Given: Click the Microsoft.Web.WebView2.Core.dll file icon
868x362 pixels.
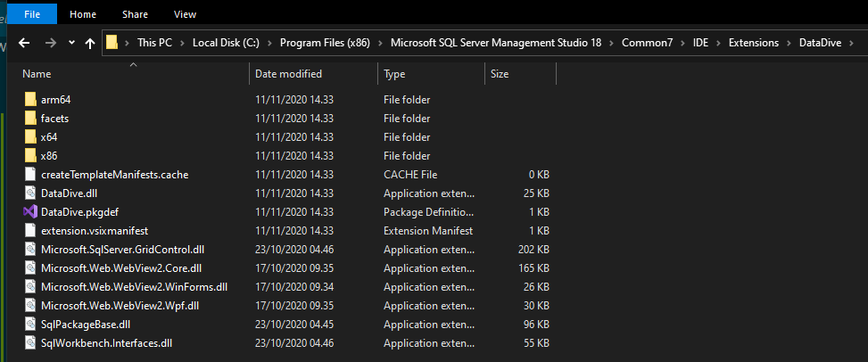Looking at the screenshot, I should tap(30, 268).
